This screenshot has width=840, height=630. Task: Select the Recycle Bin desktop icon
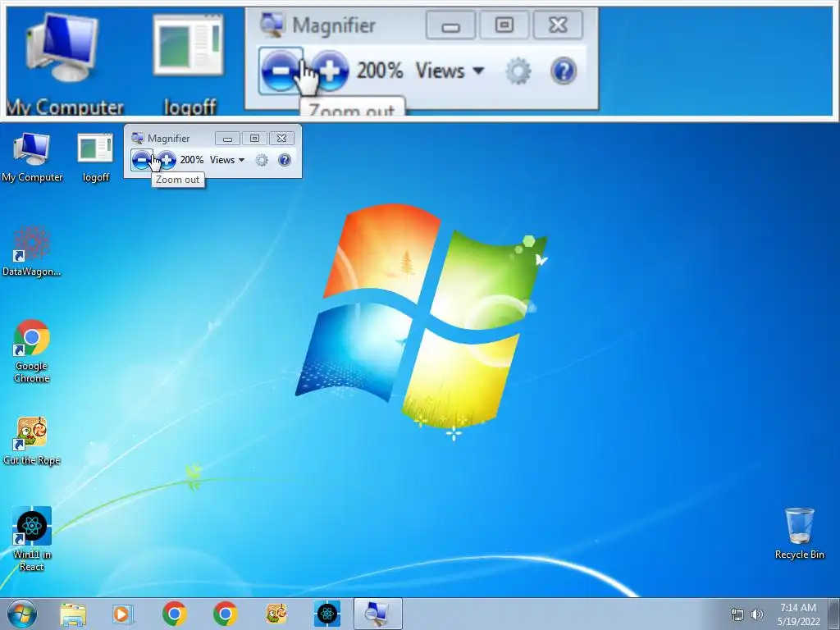tap(799, 533)
